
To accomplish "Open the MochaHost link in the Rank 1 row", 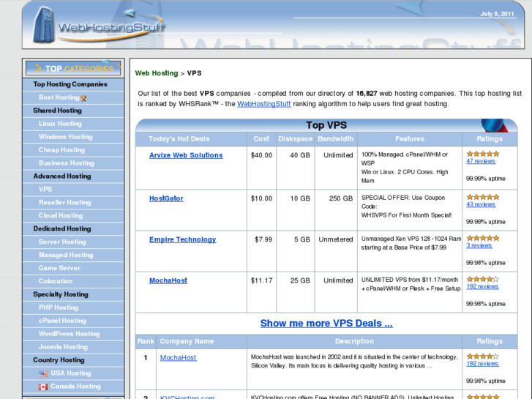I will (x=178, y=357).
